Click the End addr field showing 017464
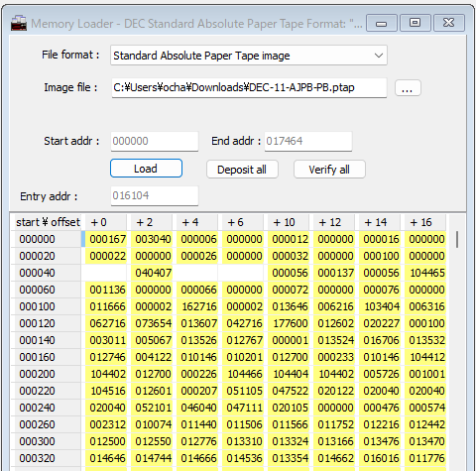 coord(308,142)
